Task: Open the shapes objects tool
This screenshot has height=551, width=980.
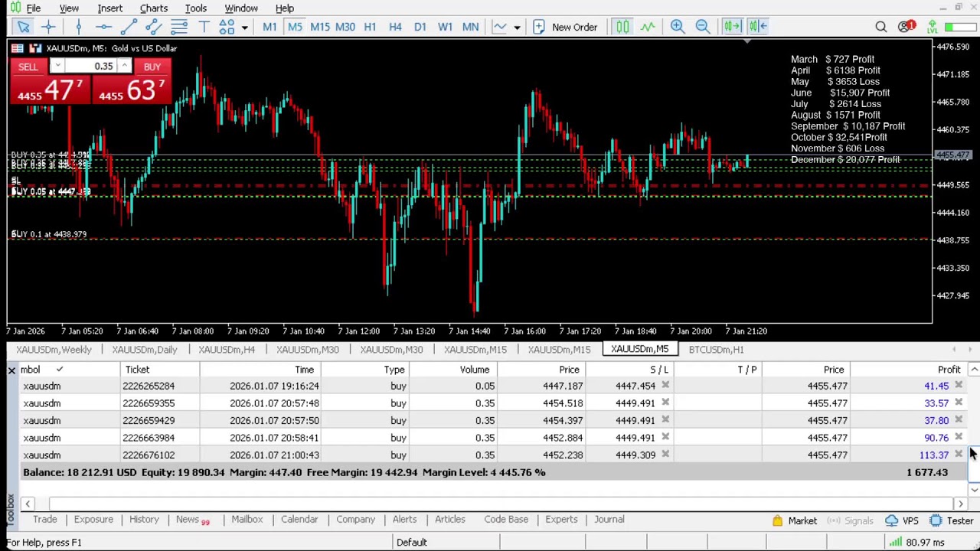Action: (227, 27)
